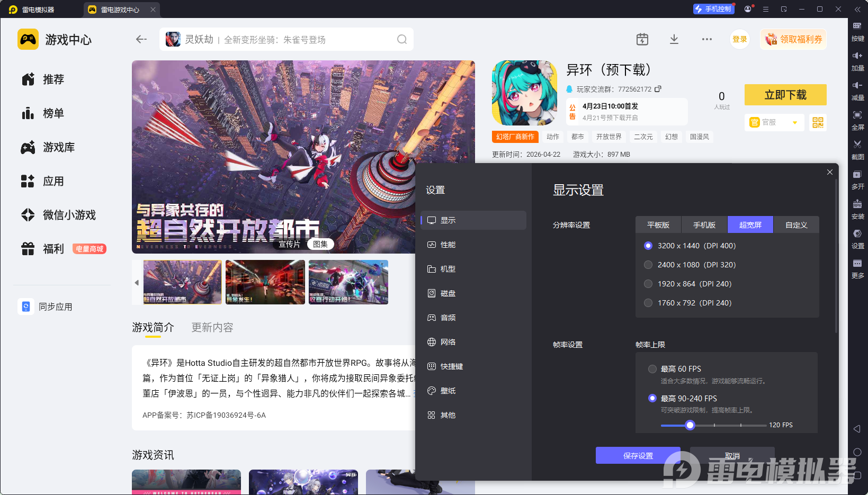The height and width of the screenshot is (495, 868).
Task: Click the 保存设置 save button
Action: [638, 455]
